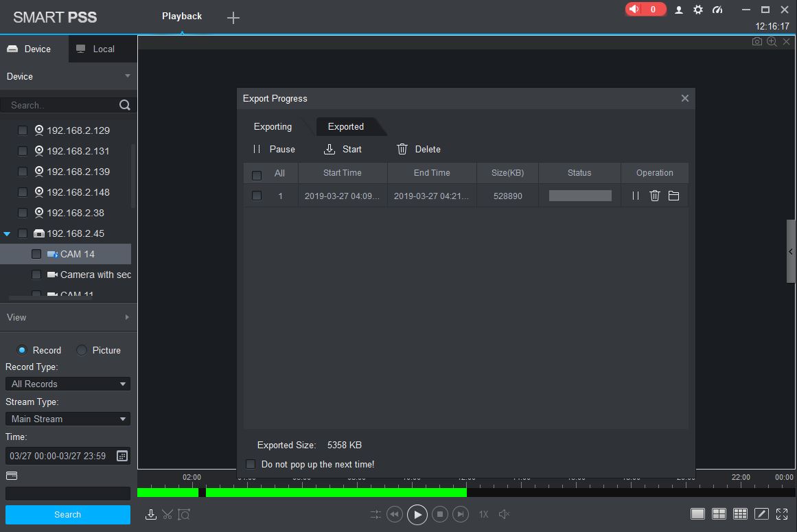Tick the checkbox for export row 1

pyautogui.click(x=257, y=196)
